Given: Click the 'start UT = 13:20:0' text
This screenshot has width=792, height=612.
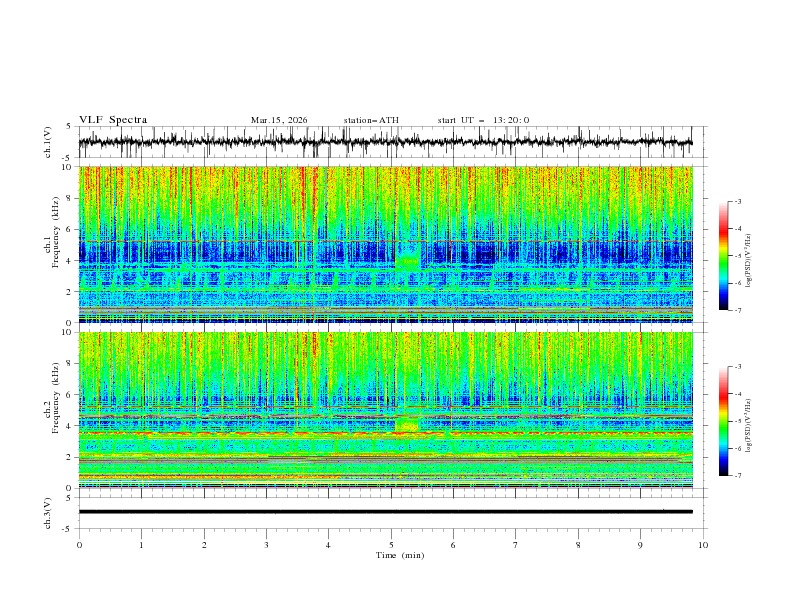Looking at the screenshot, I should tap(483, 120).
